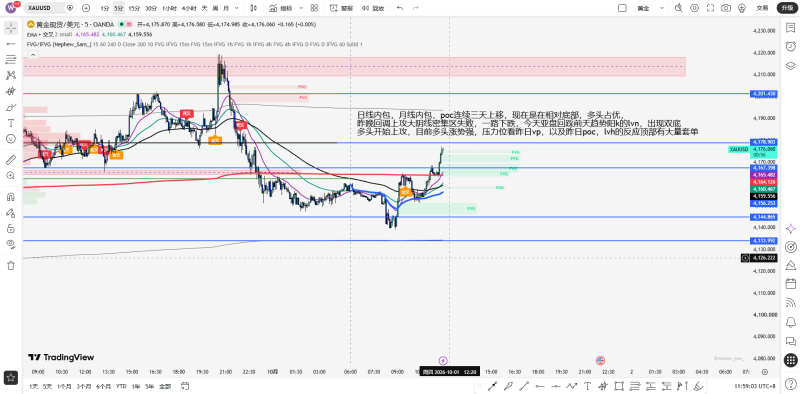Image resolution: width=800 pixels, height=394 pixels.
Task: Select the 6个月 date range
Action: click(104, 385)
